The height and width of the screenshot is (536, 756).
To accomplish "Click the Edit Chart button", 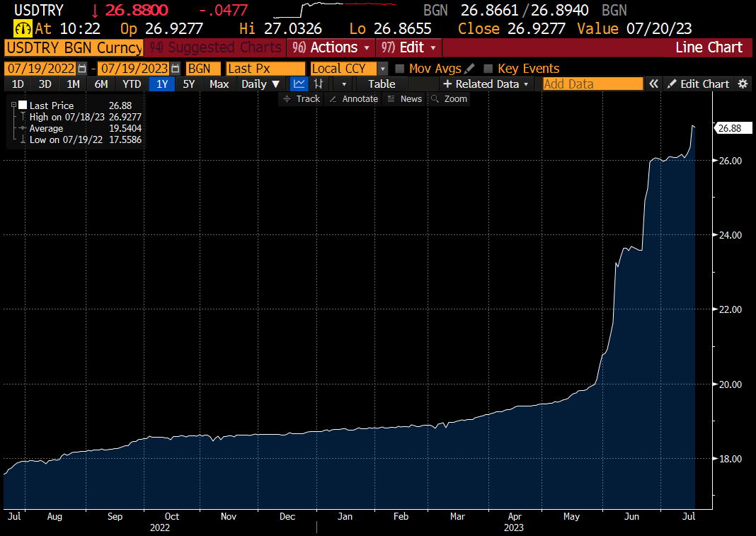I will [698, 84].
